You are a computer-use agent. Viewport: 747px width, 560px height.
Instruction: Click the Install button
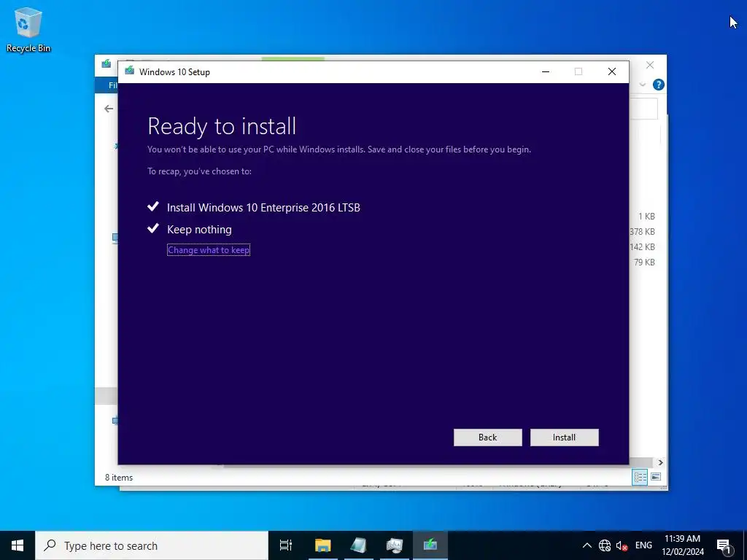pyautogui.click(x=564, y=437)
